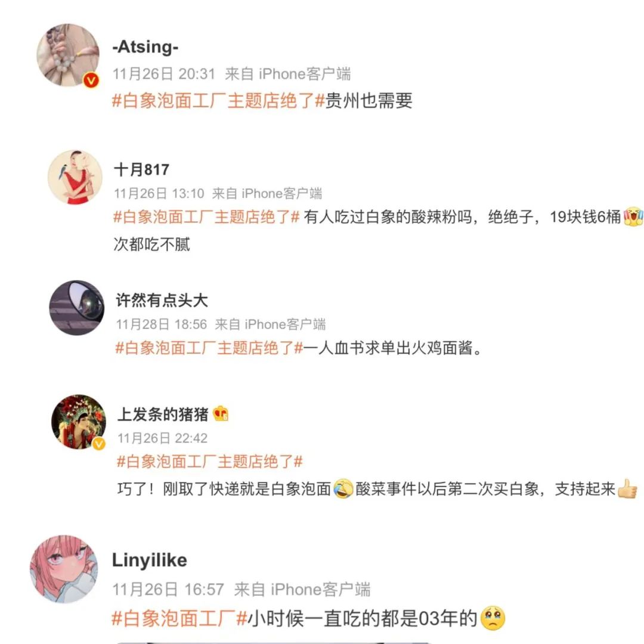Viewport: 644px width, 644px height.
Task: Click the username Linyilike
Action: (x=150, y=560)
